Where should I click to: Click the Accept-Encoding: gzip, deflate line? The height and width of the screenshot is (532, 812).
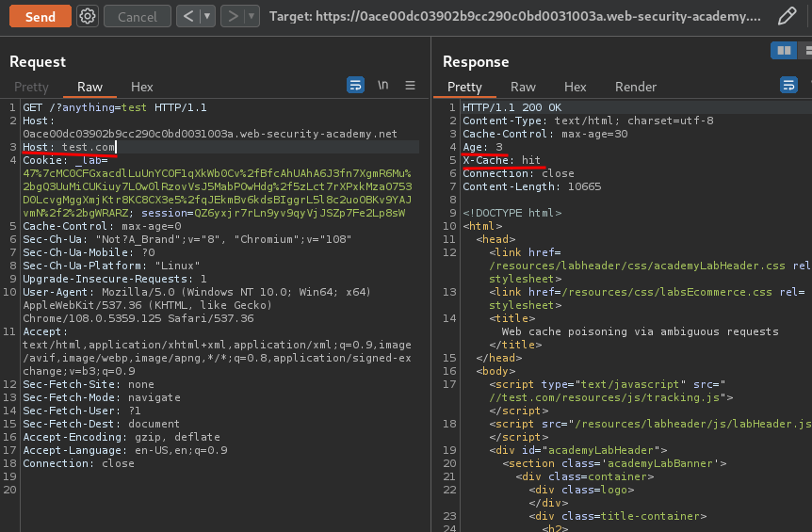122,437
